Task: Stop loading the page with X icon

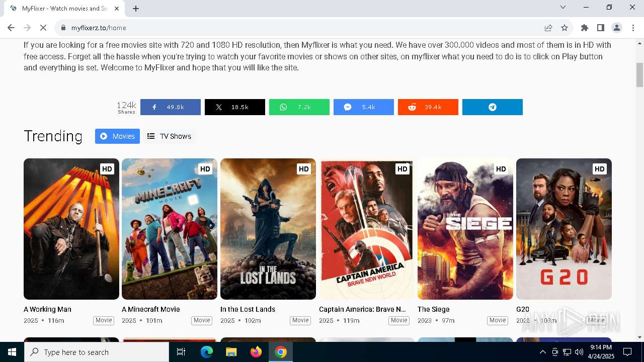Action: pos(43,28)
